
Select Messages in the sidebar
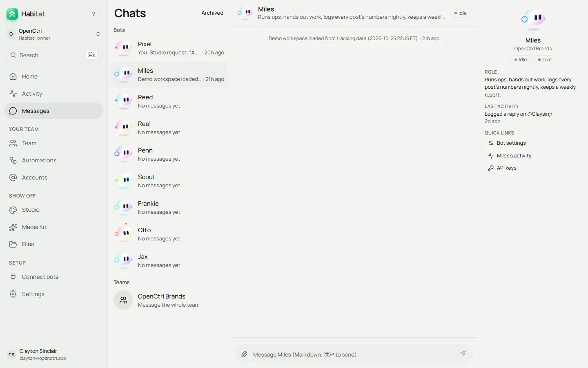(x=54, y=111)
